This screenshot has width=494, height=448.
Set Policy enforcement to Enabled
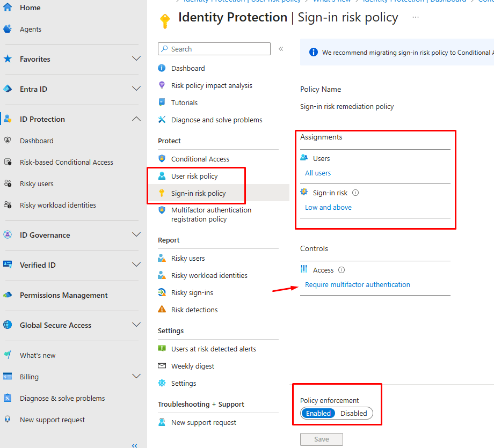[x=318, y=413]
